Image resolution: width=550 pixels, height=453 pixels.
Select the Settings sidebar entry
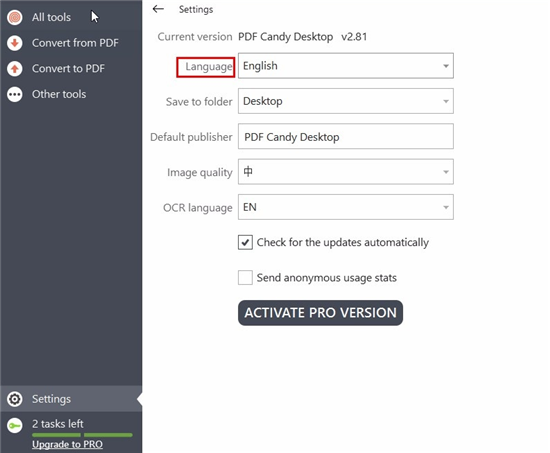click(x=71, y=399)
